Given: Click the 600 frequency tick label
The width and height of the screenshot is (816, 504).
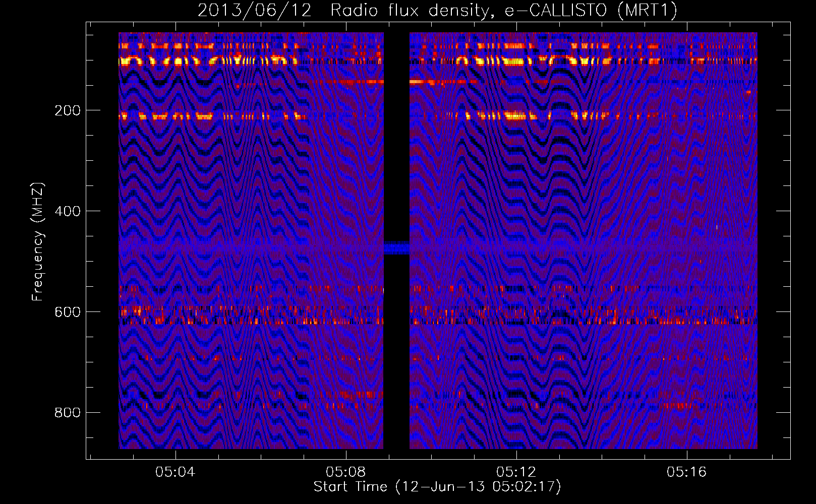Looking at the screenshot, I should (68, 312).
